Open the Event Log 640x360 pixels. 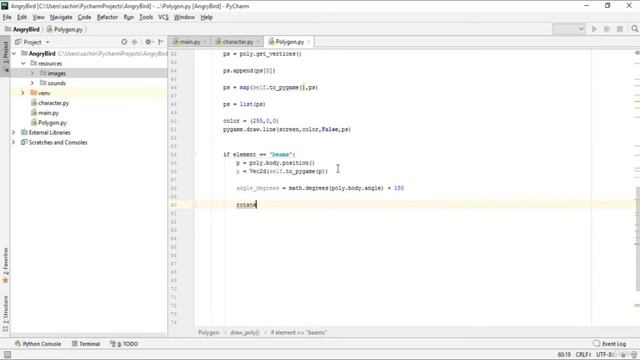(609, 344)
